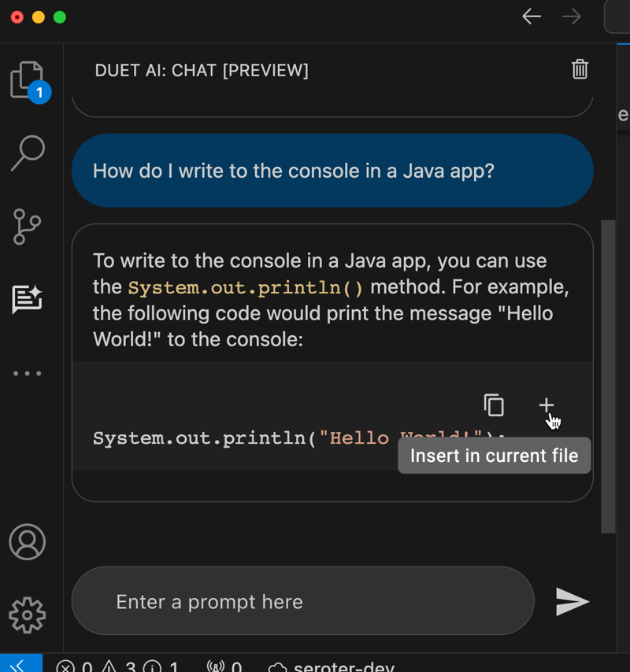Send the prompt with arrow button
The height and width of the screenshot is (672, 630).
pos(573,601)
